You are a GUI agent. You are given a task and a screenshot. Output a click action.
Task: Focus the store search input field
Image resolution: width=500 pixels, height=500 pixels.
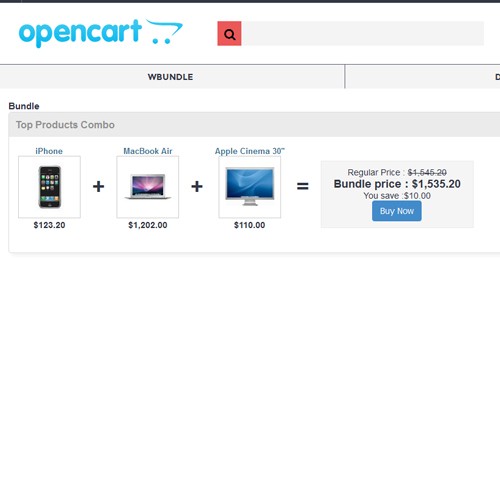(363, 34)
